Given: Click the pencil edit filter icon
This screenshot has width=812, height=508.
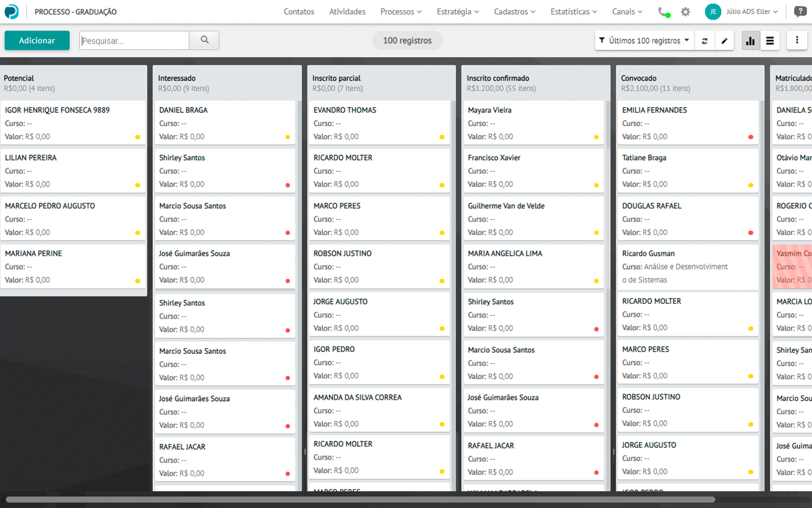Looking at the screenshot, I should [x=724, y=41].
